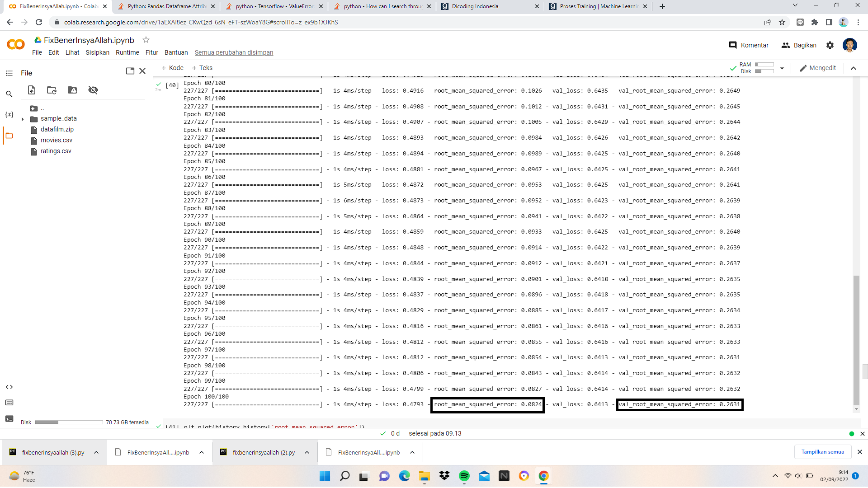This screenshot has width=868, height=488.
Task: Expand the sample_data folder
Action: click(x=23, y=119)
